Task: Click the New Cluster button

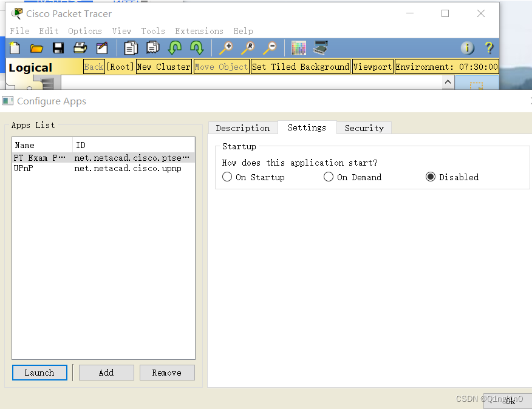Action: 163,67
